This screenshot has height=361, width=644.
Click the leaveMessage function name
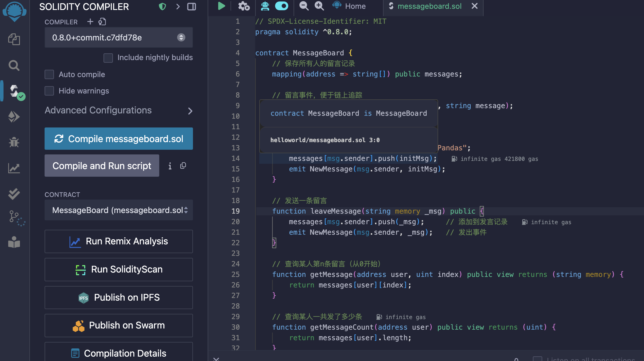tap(335, 211)
